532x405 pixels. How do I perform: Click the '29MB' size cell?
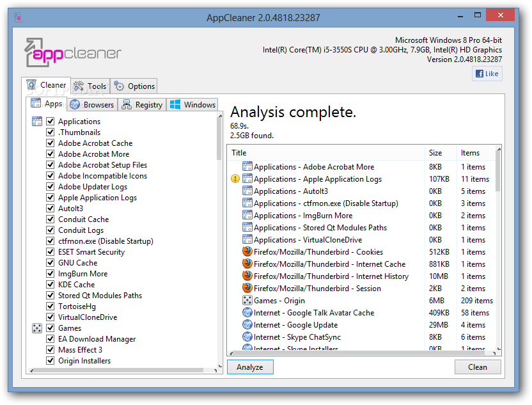click(x=439, y=325)
